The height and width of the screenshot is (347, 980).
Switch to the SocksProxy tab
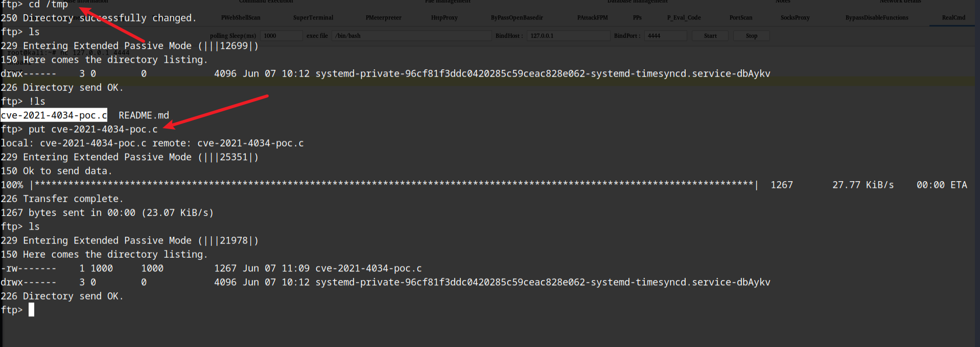pos(795,18)
